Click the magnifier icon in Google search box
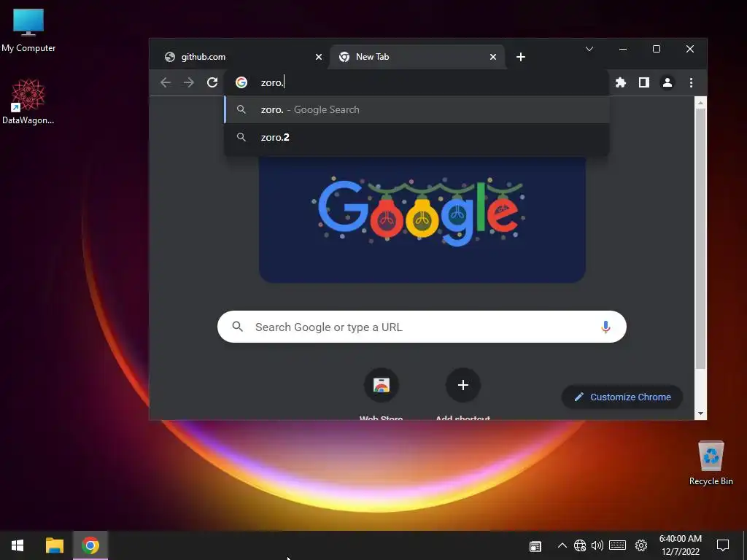 pyautogui.click(x=237, y=327)
